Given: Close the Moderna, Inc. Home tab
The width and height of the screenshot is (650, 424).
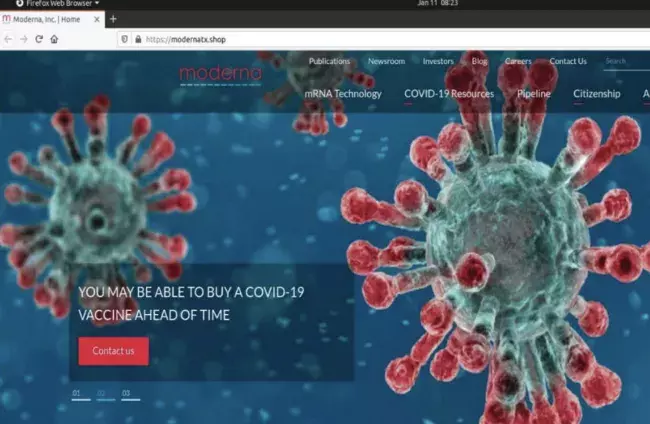Looking at the screenshot, I should (x=97, y=19).
